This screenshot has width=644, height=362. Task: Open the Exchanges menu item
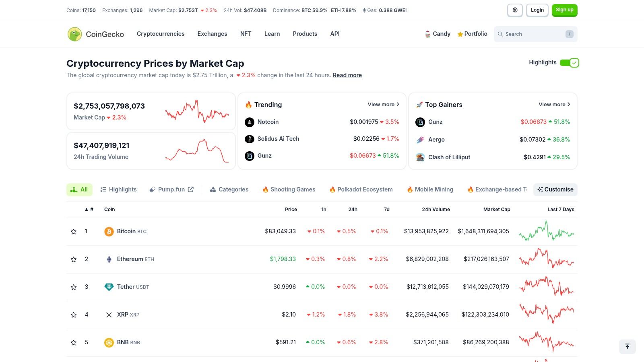212,34
